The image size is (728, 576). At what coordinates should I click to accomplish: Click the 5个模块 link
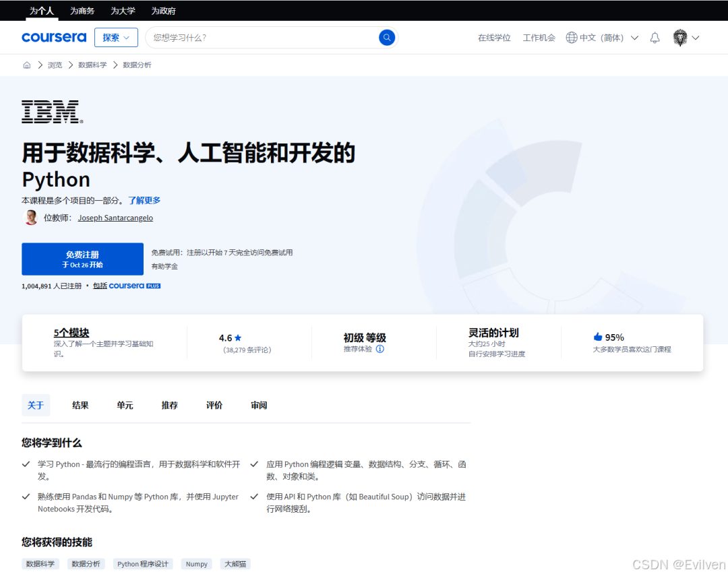point(71,332)
